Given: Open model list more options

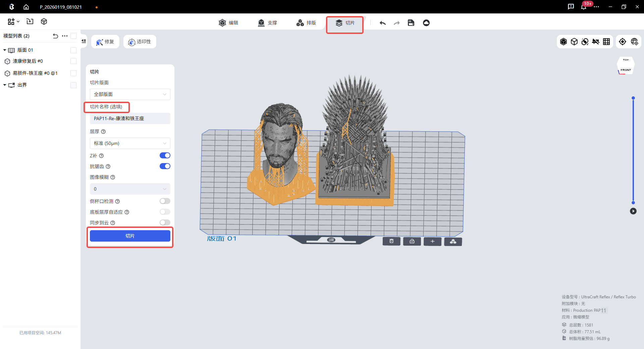Looking at the screenshot, I should [x=65, y=36].
